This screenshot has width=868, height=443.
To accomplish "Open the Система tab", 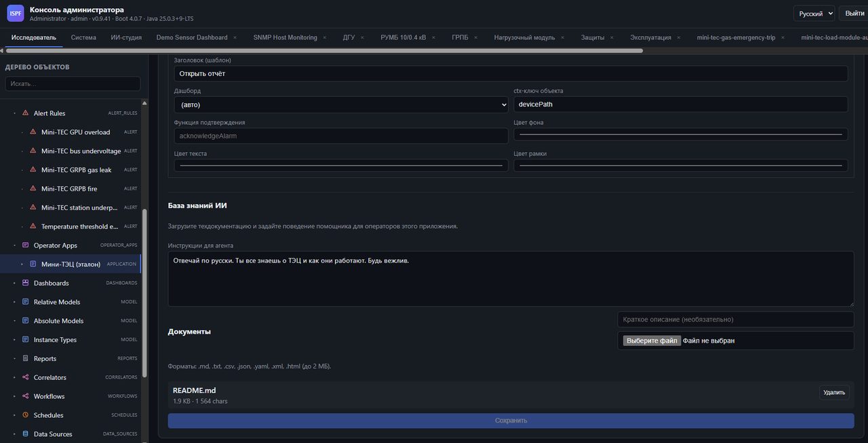I will coord(83,37).
